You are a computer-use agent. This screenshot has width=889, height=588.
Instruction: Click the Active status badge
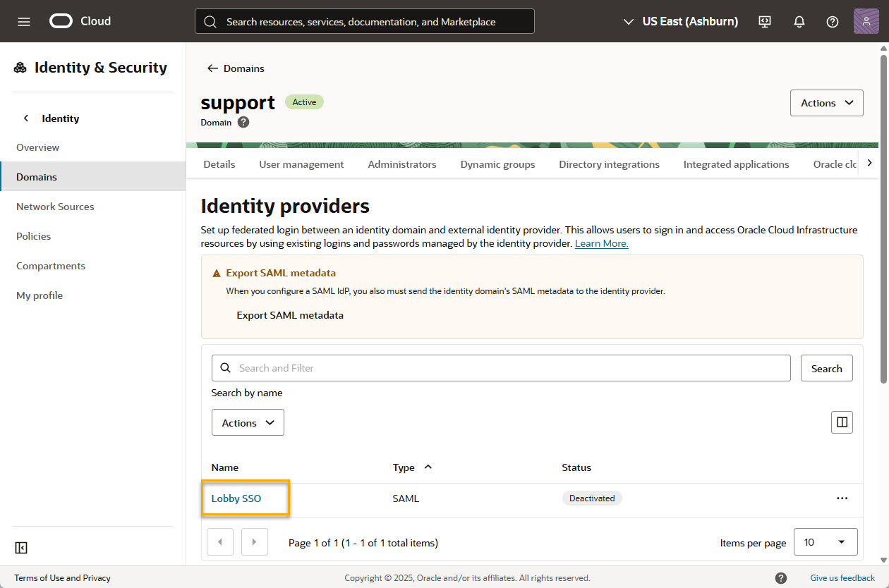304,102
